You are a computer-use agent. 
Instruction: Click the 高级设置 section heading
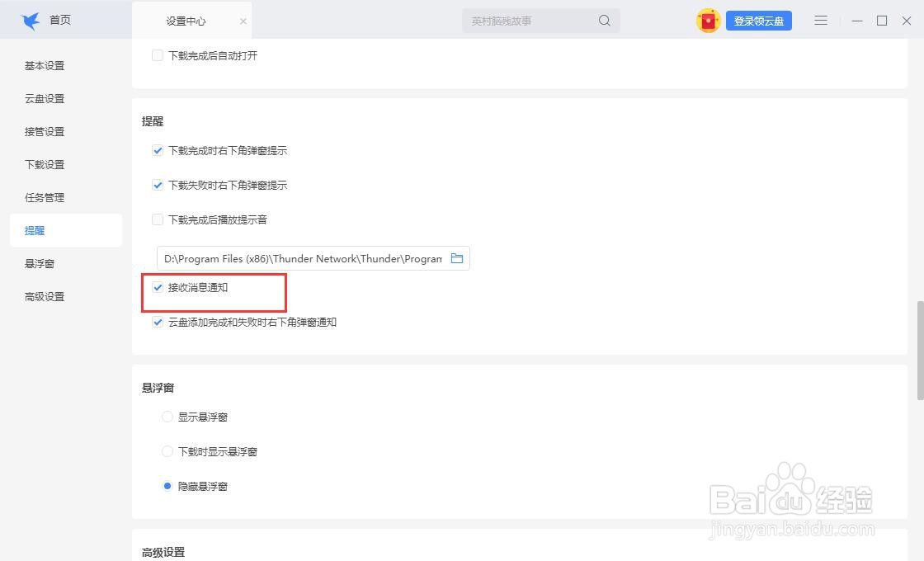pos(163,552)
